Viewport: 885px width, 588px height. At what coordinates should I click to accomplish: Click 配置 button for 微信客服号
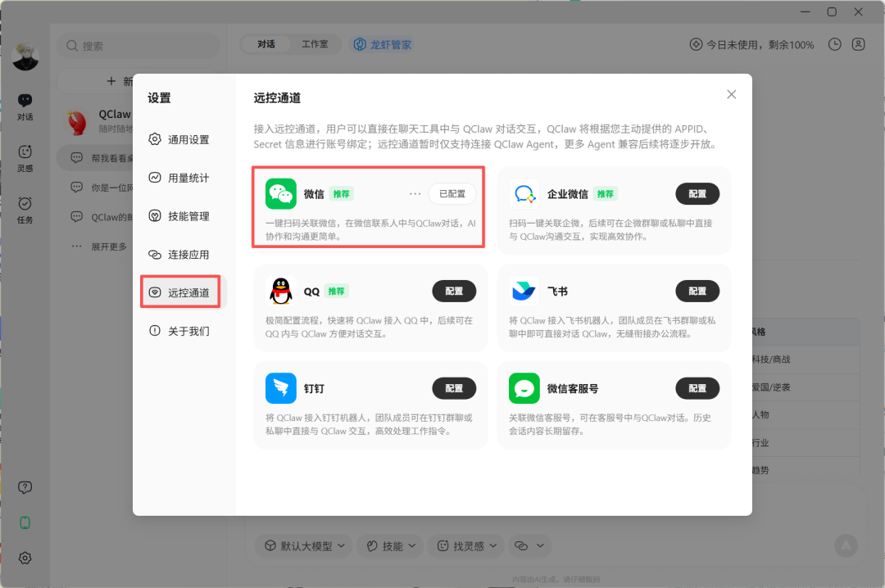[x=697, y=388]
